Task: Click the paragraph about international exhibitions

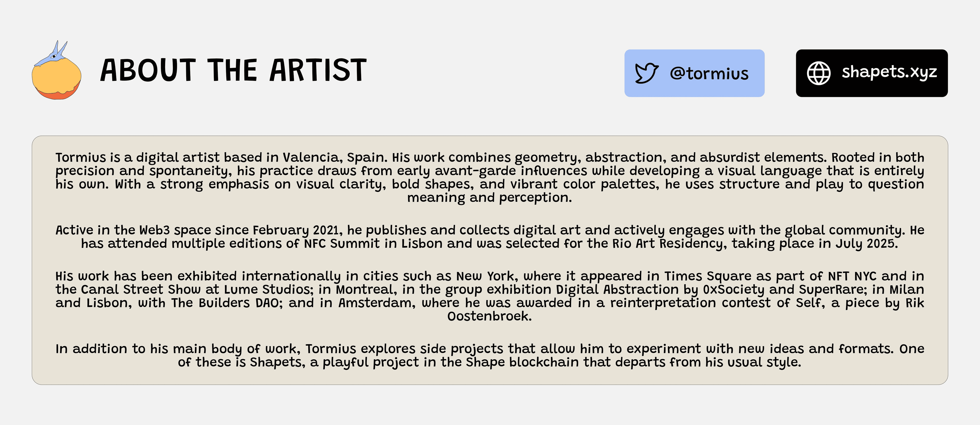Action: 490,296
